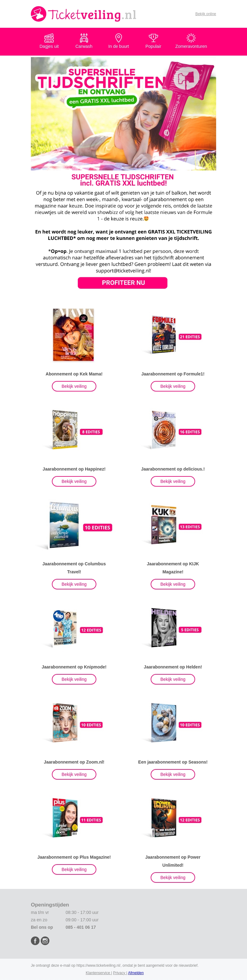Click the Populair trophy icon

(x=153, y=38)
